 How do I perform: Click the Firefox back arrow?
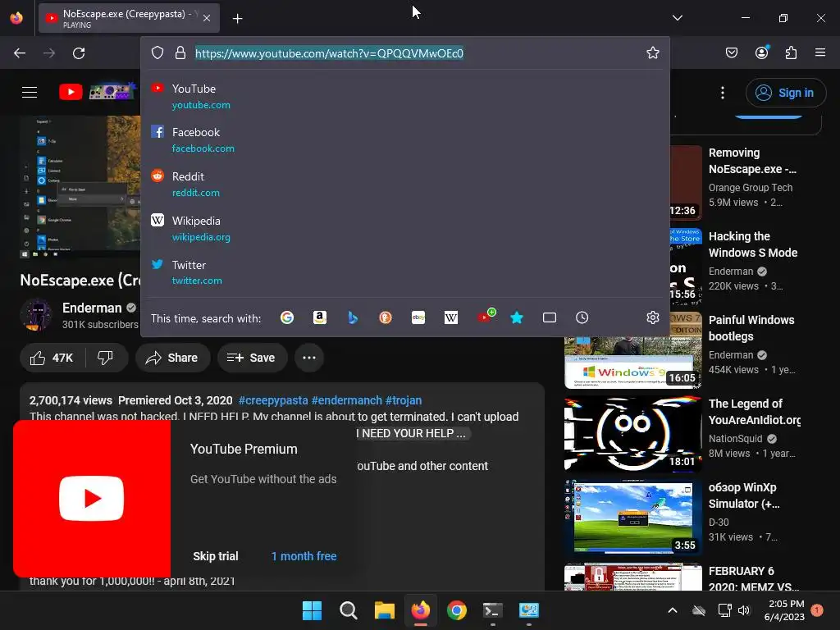20,53
